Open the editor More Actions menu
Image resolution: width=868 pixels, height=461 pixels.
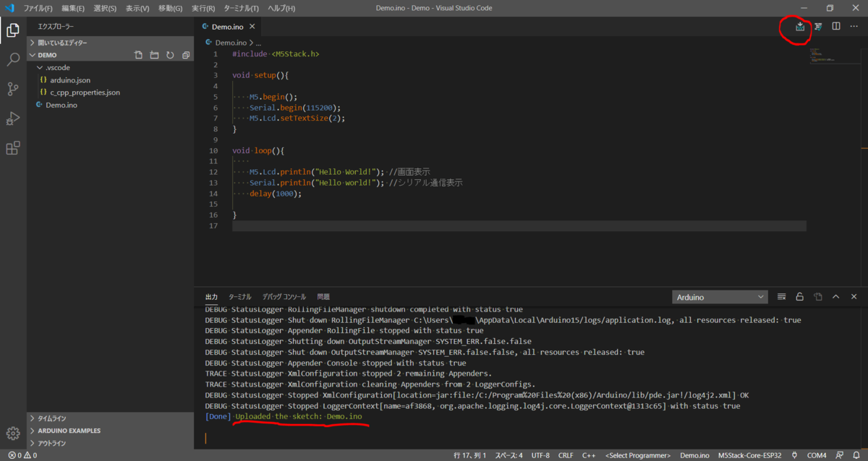854,27
